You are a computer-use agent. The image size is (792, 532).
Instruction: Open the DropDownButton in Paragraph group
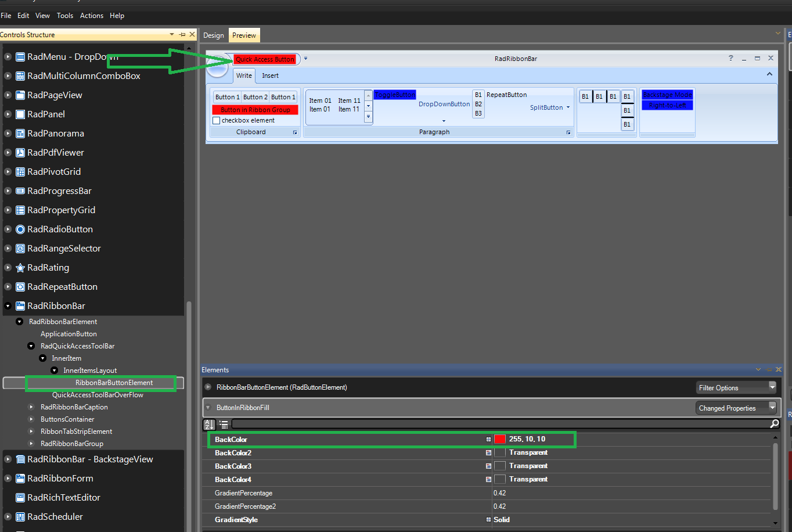[444, 105]
